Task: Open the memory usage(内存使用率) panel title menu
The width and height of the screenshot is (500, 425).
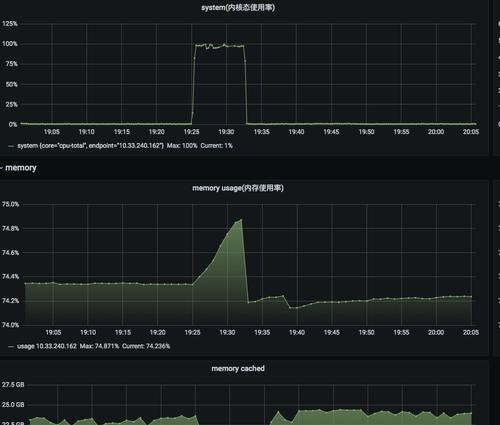Action: [x=238, y=188]
